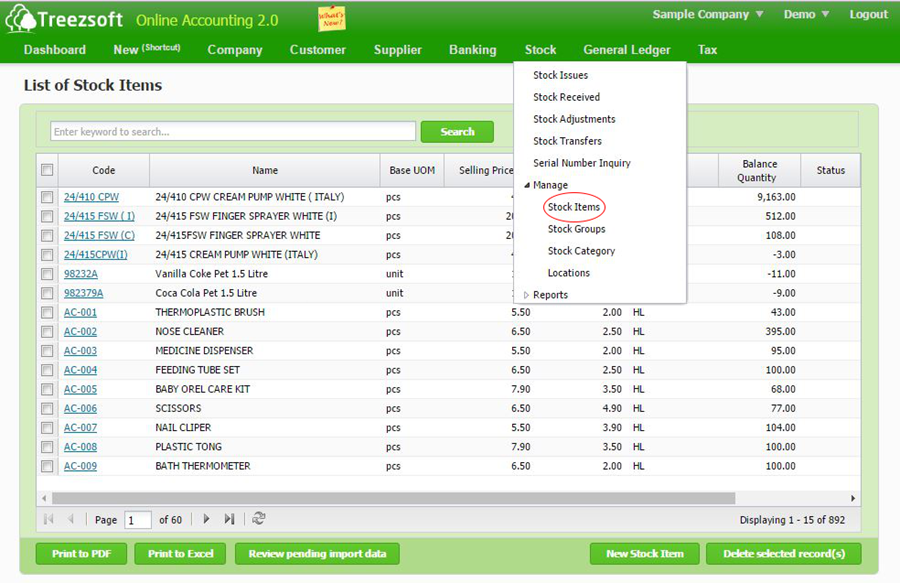Go to the first page of results

pyautogui.click(x=48, y=519)
